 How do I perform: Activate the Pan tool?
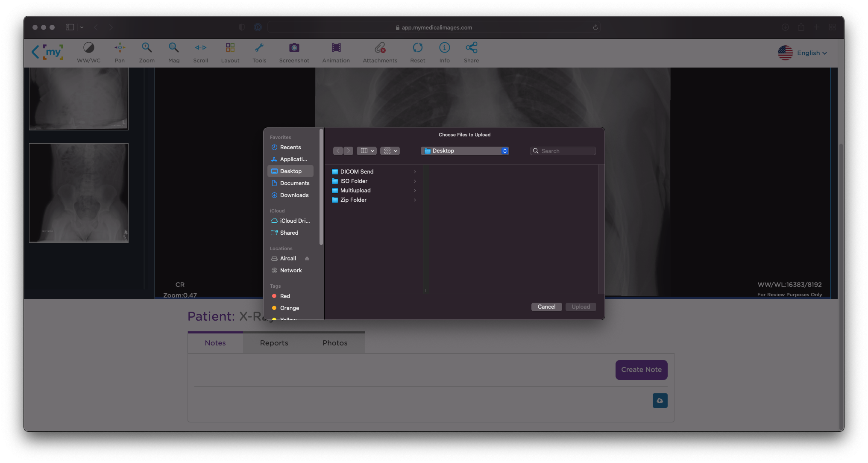click(x=120, y=53)
